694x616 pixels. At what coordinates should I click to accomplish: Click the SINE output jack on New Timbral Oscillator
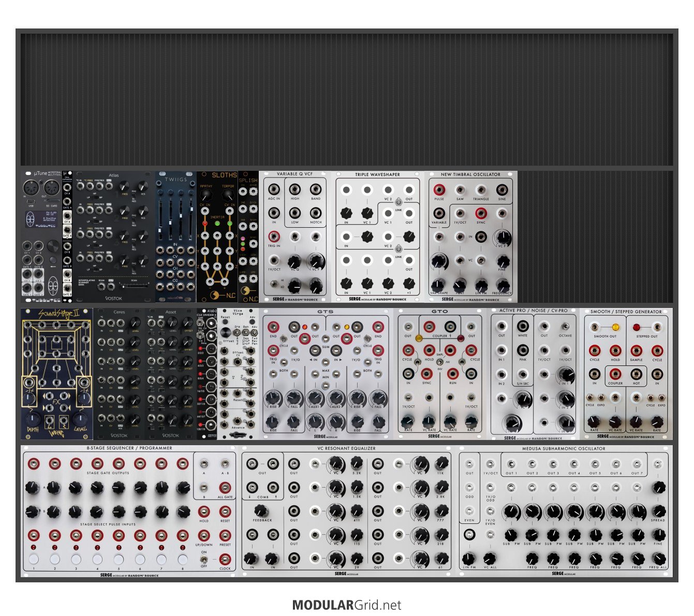click(x=501, y=189)
